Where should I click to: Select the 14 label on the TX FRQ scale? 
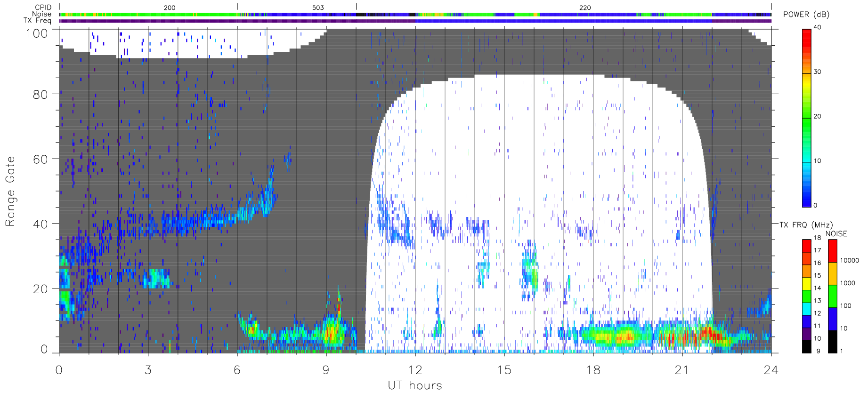817,288
